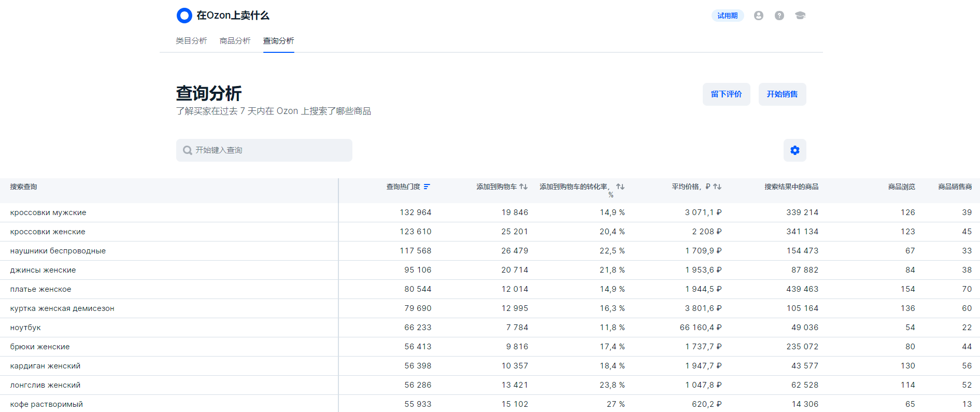Click the 查询热门度 sort icon
Screen dimensions: 980x412
click(427, 187)
